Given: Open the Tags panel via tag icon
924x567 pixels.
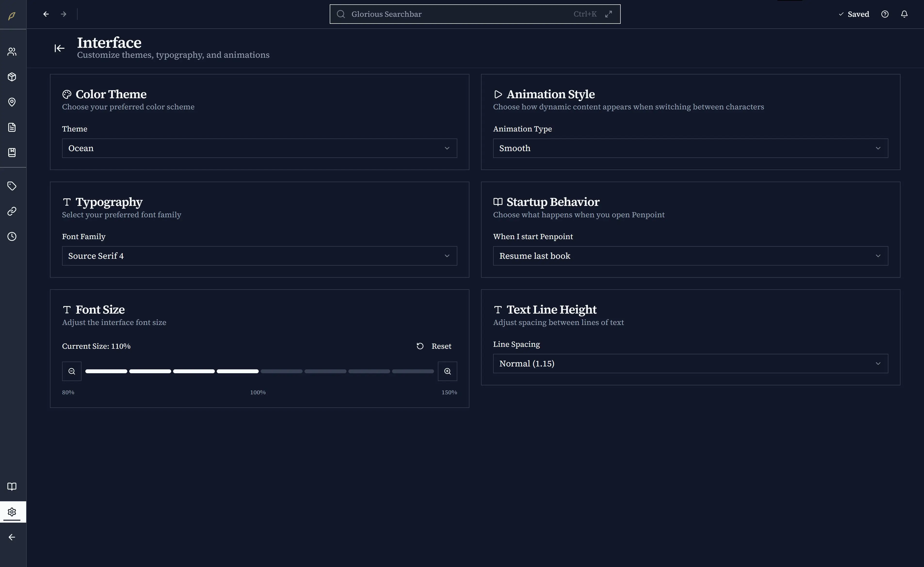Looking at the screenshot, I should click(12, 186).
